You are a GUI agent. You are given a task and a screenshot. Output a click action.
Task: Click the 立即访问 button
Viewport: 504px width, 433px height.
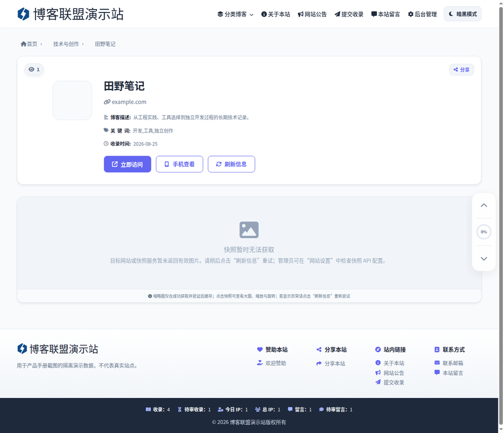128,164
